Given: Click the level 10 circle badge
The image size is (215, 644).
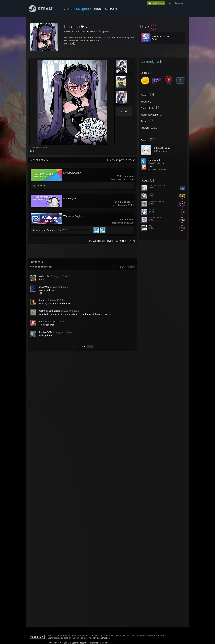Looking at the screenshot, I should pyautogui.click(x=153, y=27).
